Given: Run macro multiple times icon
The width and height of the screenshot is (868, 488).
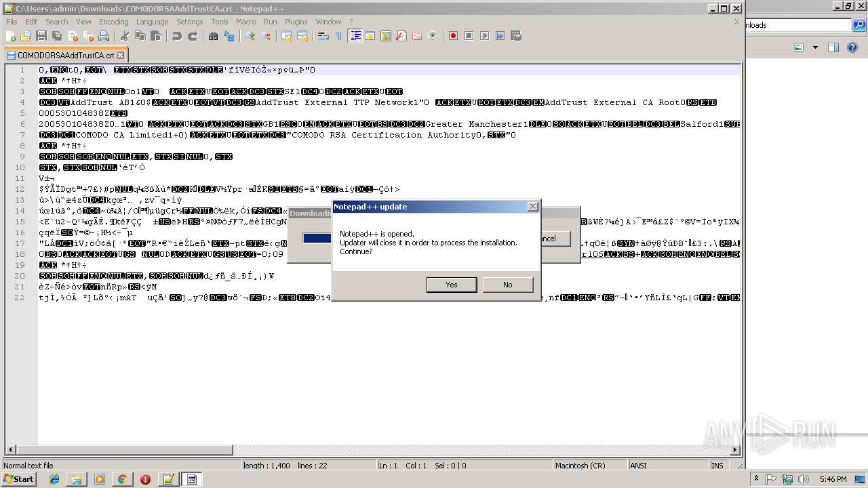Looking at the screenshot, I should pyautogui.click(x=500, y=36).
